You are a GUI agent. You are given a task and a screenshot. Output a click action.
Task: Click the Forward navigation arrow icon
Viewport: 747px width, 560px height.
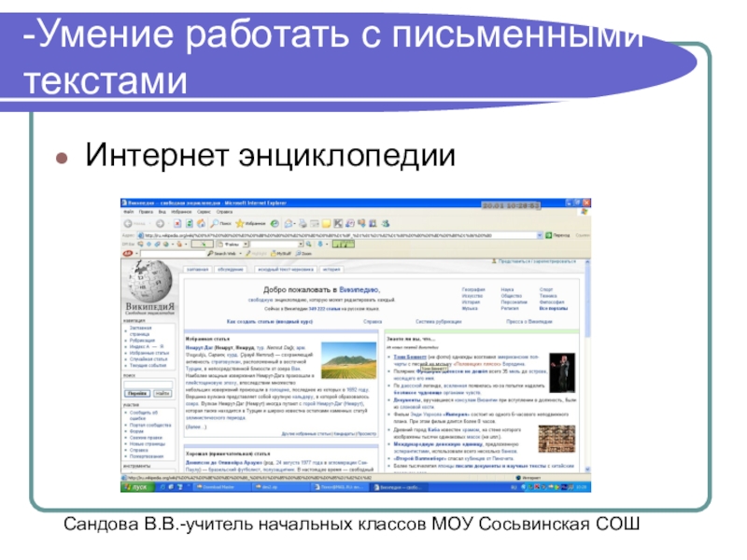(x=160, y=223)
